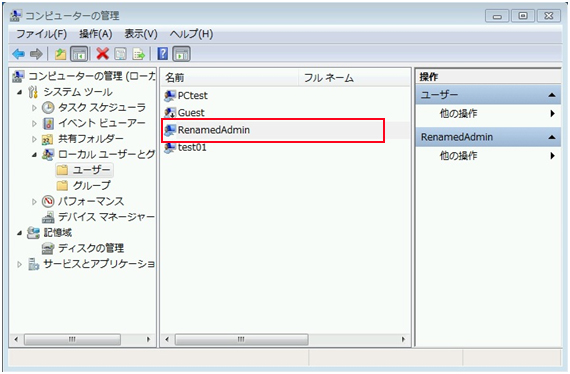
Task: Click the red X delete icon
Action: point(103,54)
